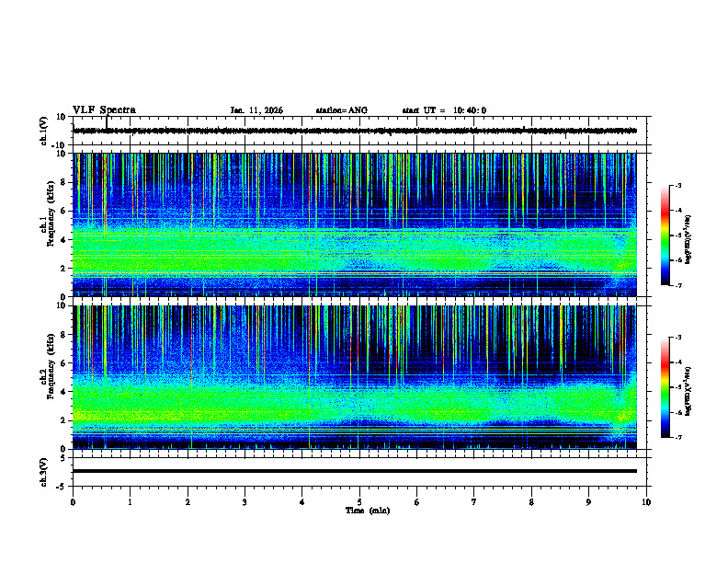
Task: Click the "-3" tick on ch.1 colorbar
Action: pyautogui.click(x=678, y=185)
